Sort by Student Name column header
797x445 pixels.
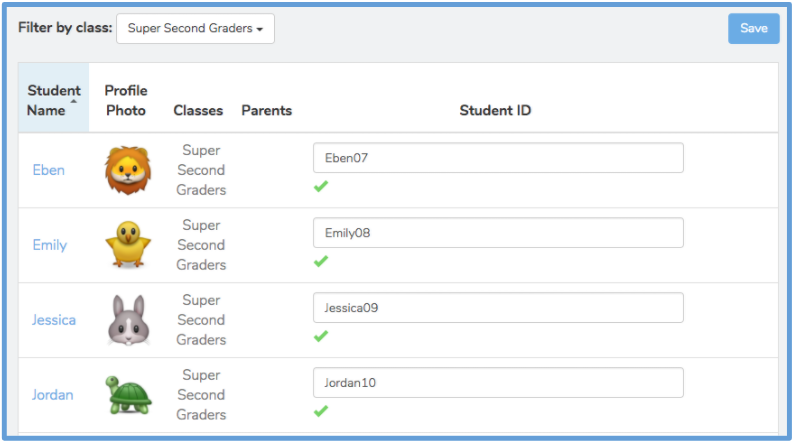click(x=54, y=100)
